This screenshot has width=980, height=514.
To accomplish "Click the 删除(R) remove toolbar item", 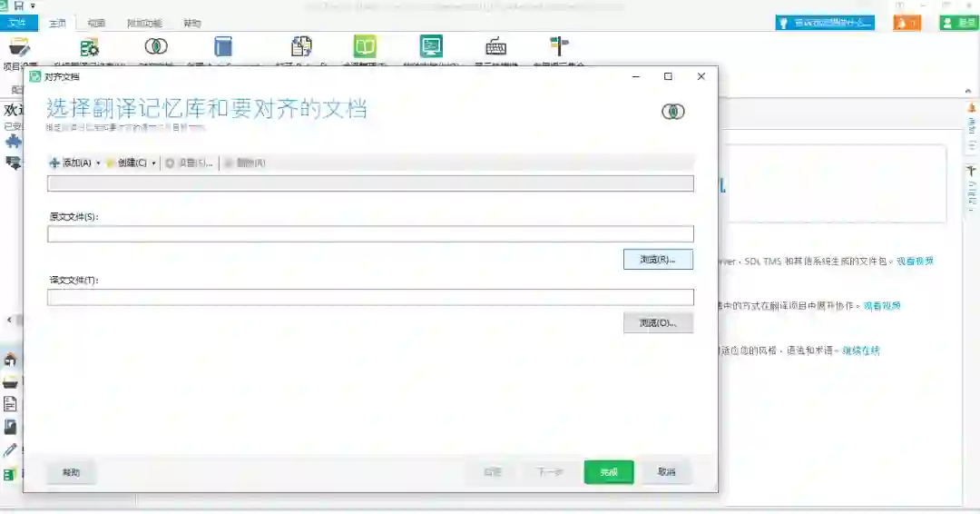I will [245, 163].
